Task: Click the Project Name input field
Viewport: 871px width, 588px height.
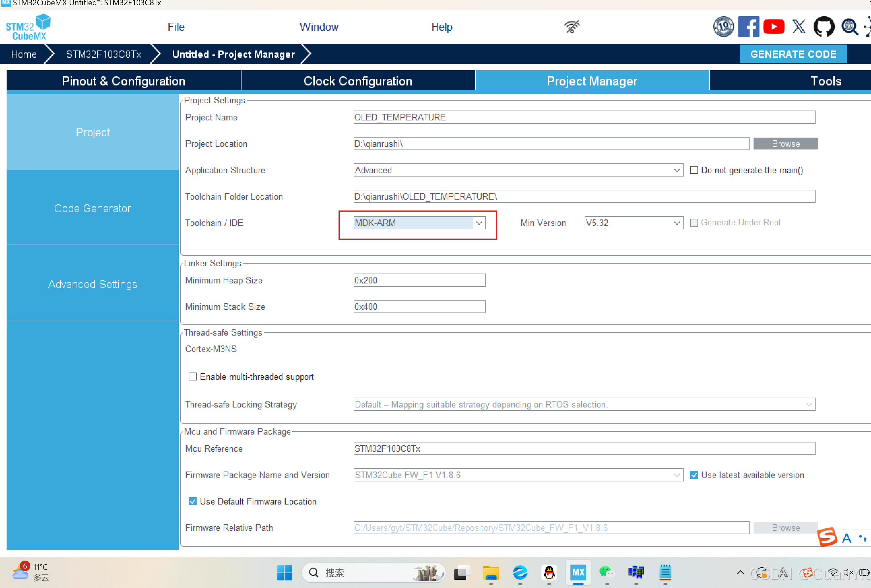Action: coord(584,117)
